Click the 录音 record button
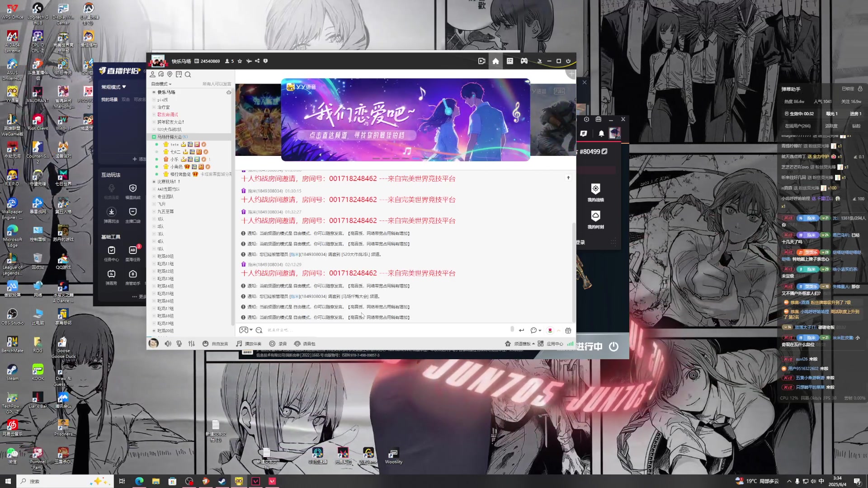Image resolution: width=868 pixels, height=488 pixels. coord(278,344)
